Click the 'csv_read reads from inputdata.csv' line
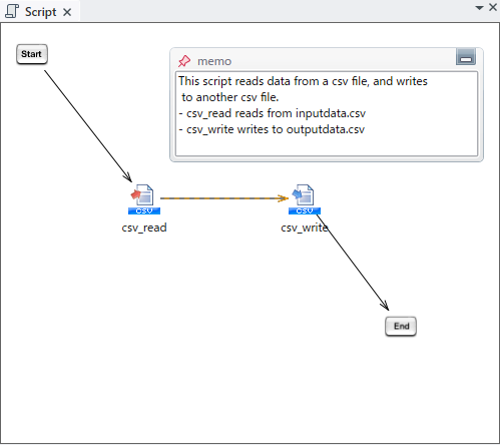The image size is (500, 445). tap(272, 113)
